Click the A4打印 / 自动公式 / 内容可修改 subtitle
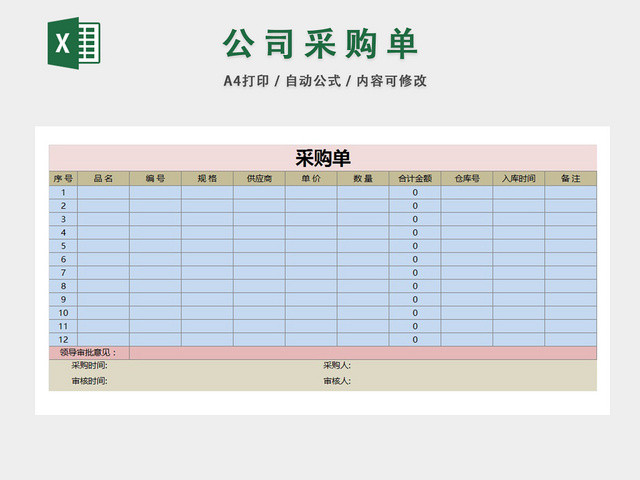 pyautogui.click(x=325, y=81)
